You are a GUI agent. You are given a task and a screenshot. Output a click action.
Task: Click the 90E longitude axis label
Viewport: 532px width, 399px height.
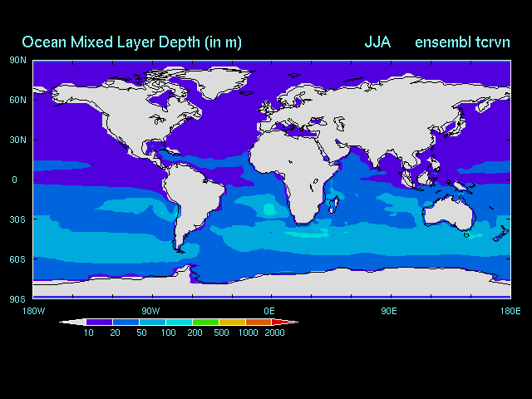pos(388,310)
